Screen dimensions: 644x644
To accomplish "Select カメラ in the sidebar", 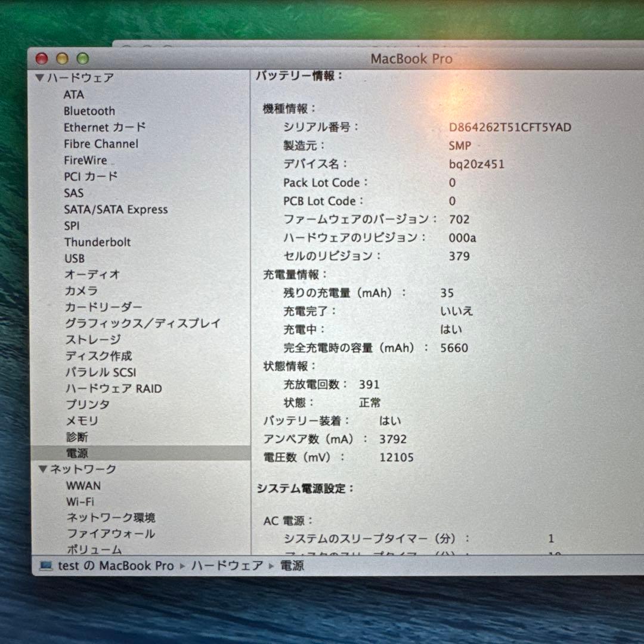I will tap(81, 291).
